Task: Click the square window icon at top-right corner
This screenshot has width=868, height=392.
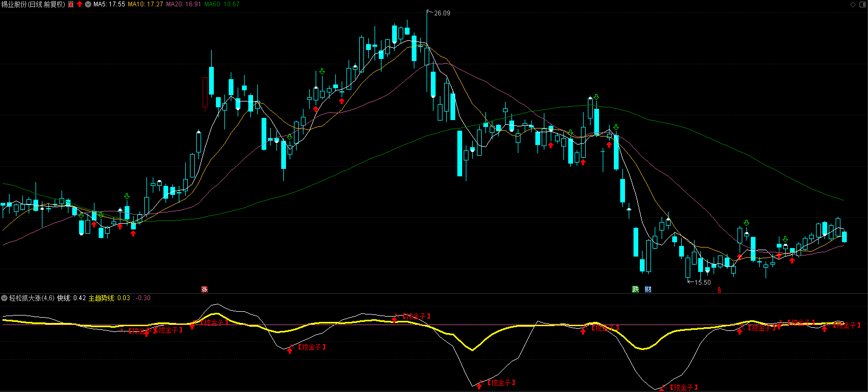Action: tap(862, 4)
